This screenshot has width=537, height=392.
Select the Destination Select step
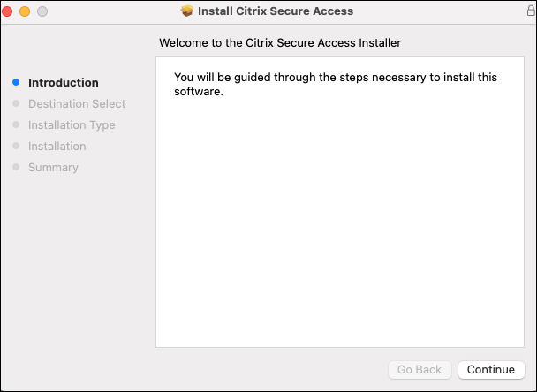pyautogui.click(x=77, y=103)
